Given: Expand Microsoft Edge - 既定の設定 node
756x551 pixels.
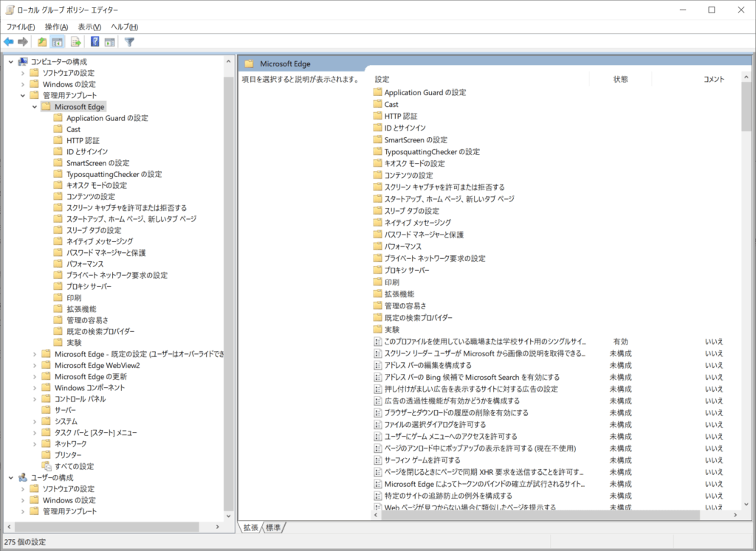Looking at the screenshot, I should 34,354.
